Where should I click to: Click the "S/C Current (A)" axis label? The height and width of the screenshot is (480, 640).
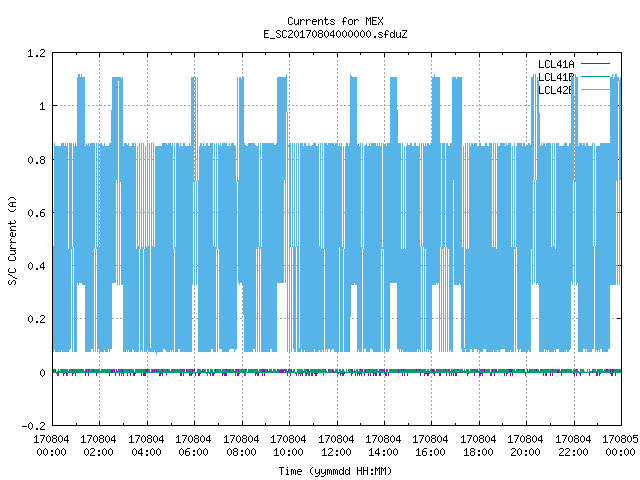click(12, 240)
